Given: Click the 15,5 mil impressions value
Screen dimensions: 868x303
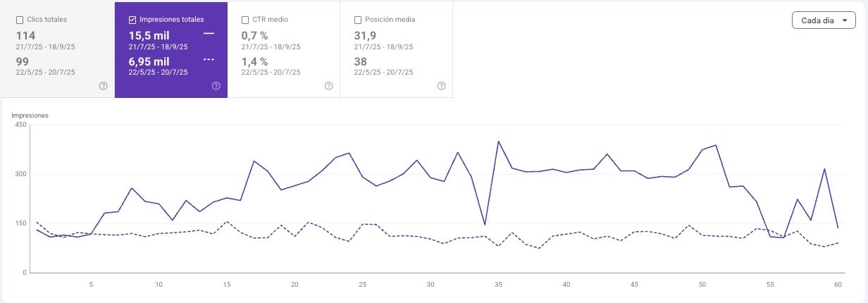Looking at the screenshot, I should click(x=149, y=35).
